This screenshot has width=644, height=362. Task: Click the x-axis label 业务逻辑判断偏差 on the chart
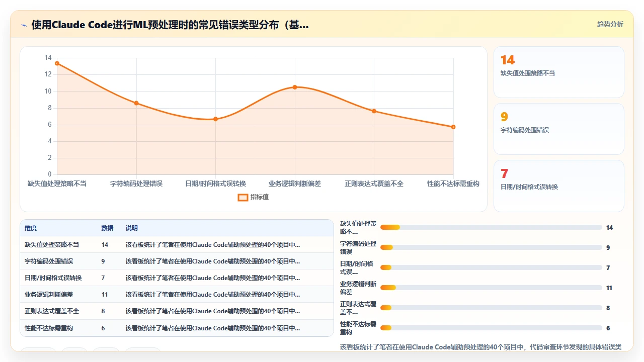coord(295,184)
